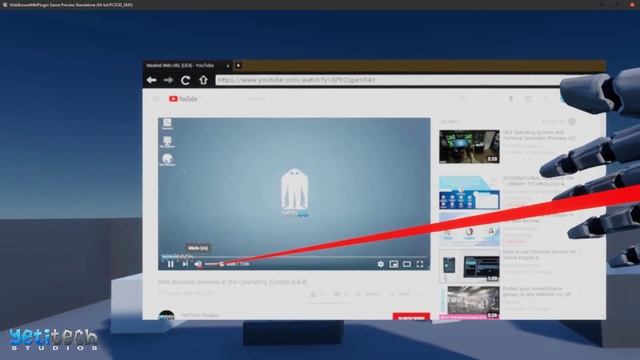
Task: Open the YouTube apps grid icon
Action: pyautogui.click(x=529, y=99)
